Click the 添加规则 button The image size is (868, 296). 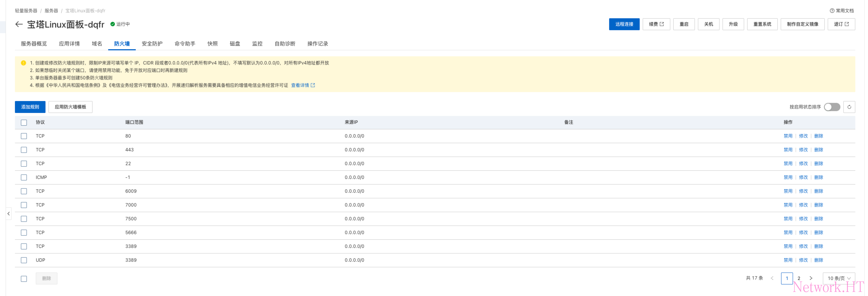[x=30, y=107]
